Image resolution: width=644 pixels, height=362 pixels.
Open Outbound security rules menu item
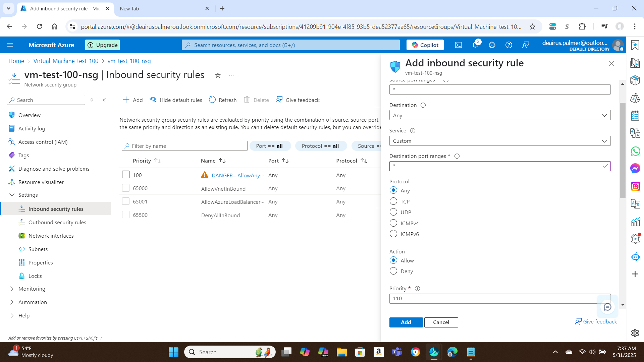pos(57,222)
